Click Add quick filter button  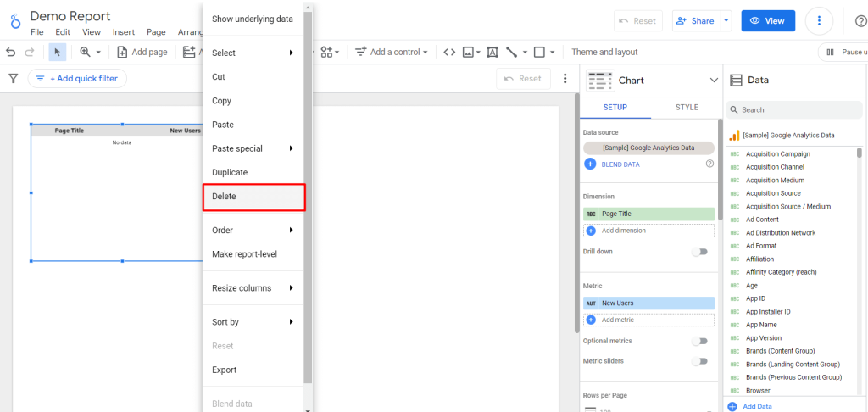[x=77, y=79]
